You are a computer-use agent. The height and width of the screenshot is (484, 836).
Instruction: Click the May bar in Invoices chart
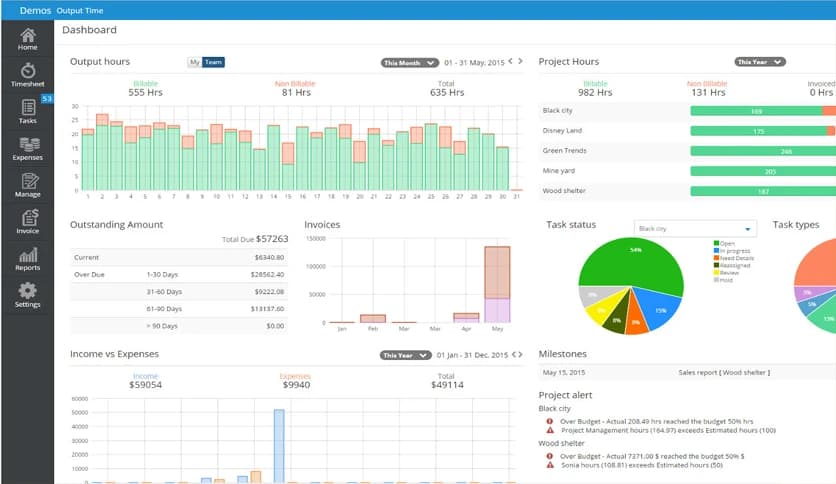tap(497, 285)
